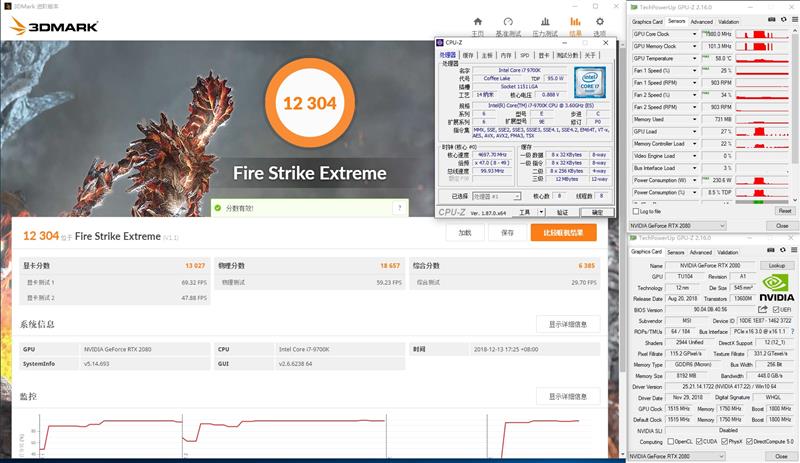Open the Graphics Card tab in the GPU-Z Sensors window
Screen dimensions: 800x463
tap(647, 22)
